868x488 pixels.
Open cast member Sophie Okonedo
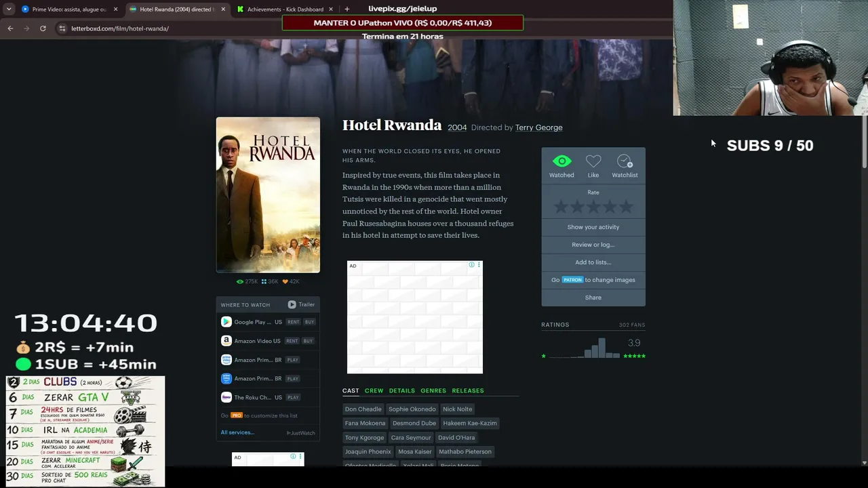pos(412,409)
